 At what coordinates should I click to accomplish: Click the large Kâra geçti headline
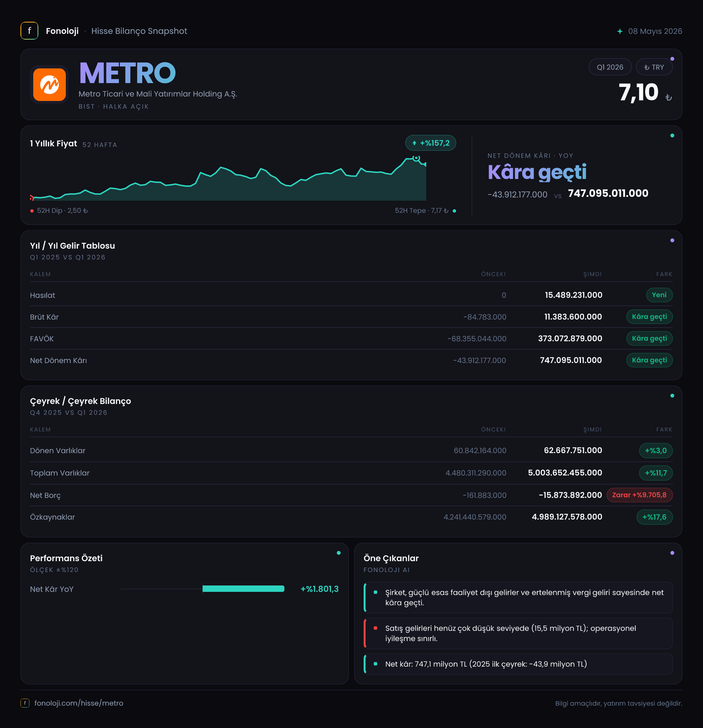pos(537,172)
